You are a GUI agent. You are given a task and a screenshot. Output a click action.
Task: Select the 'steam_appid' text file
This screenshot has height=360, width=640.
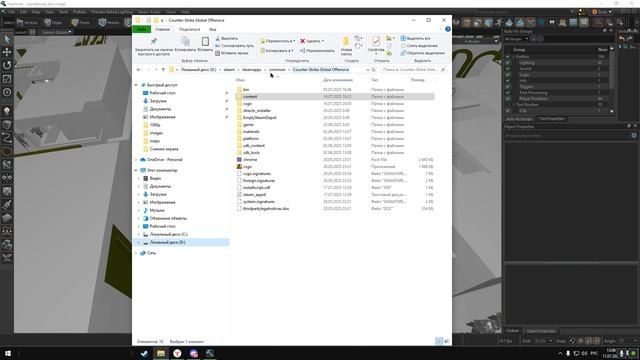point(254,195)
